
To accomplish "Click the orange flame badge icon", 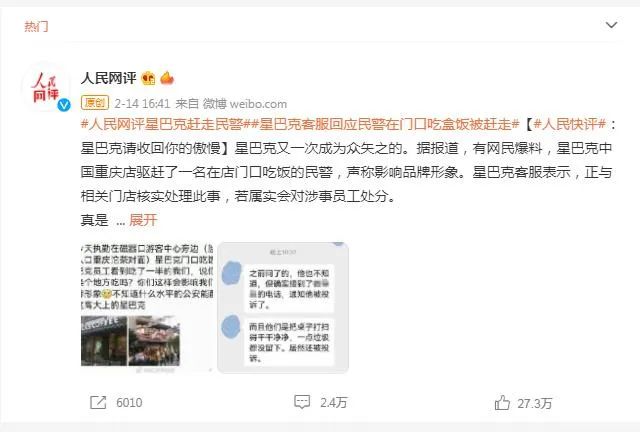I will click(167, 77).
